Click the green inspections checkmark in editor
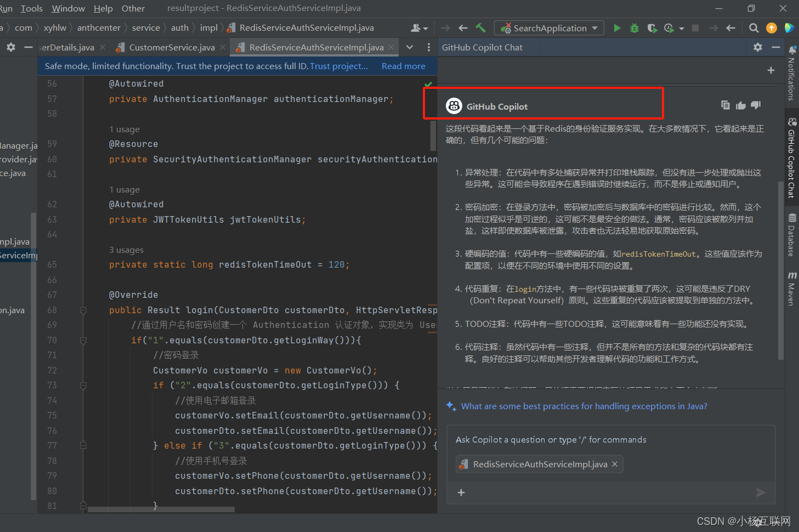The height and width of the screenshot is (532, 799). [x=428, y=84]
